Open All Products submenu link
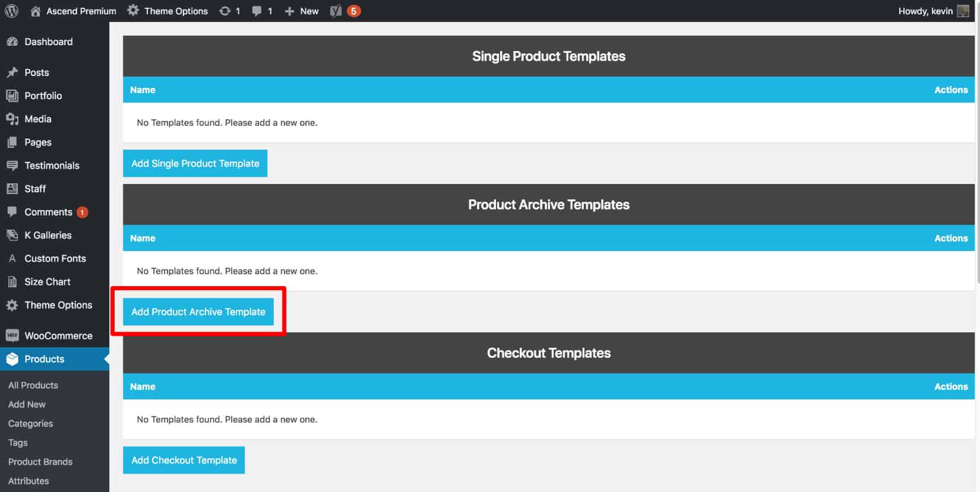Screen dimensions: 980x492 tap(33, 385)
